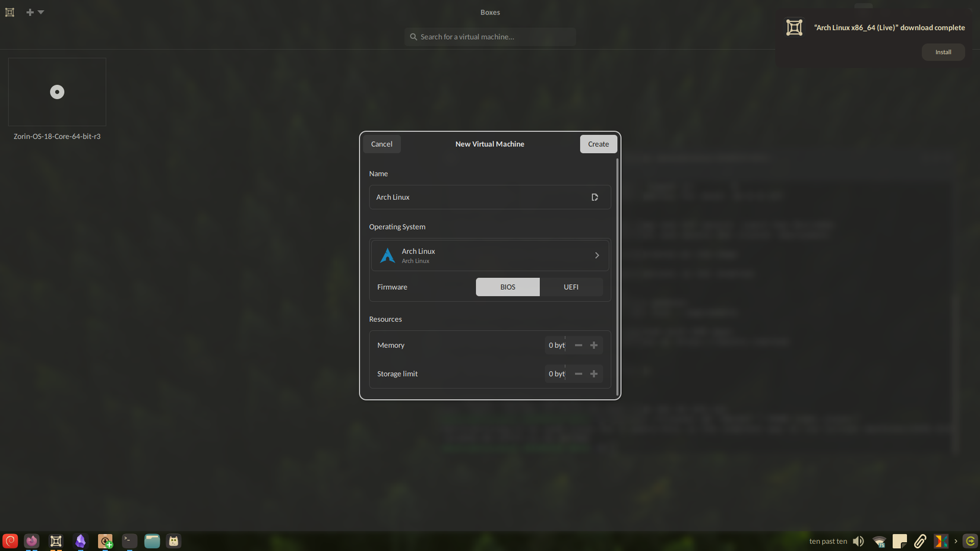Cancel the New Virtual Machine dialog
This screenshot has width=980, height=551.
pyautogui.click(x=381, y=144)
